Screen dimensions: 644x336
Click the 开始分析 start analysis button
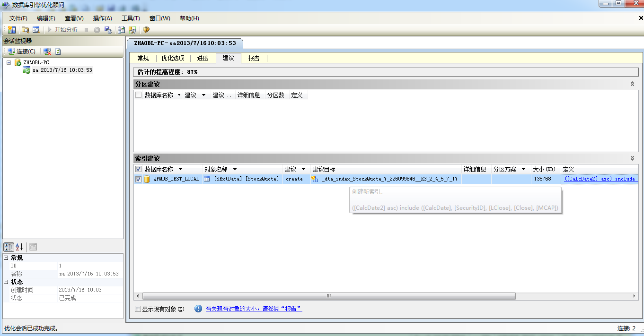tap(63, 30)
